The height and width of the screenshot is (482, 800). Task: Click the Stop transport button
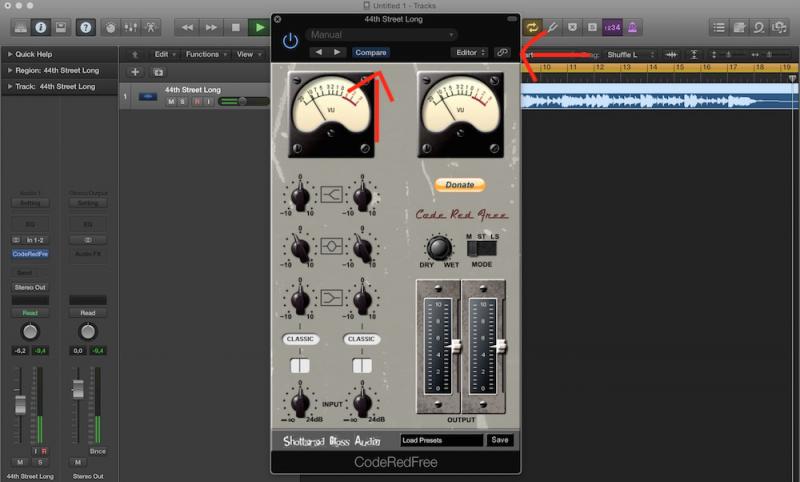tap(236, 27)
